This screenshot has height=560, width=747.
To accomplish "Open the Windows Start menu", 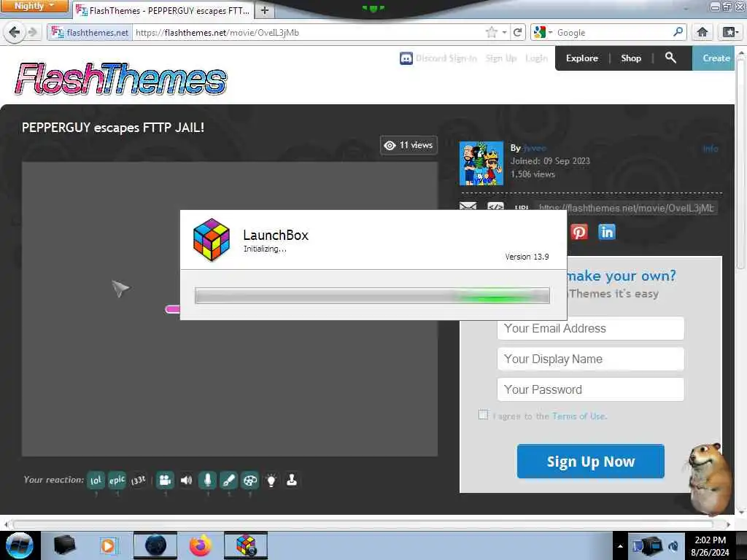I will (20, 545).
